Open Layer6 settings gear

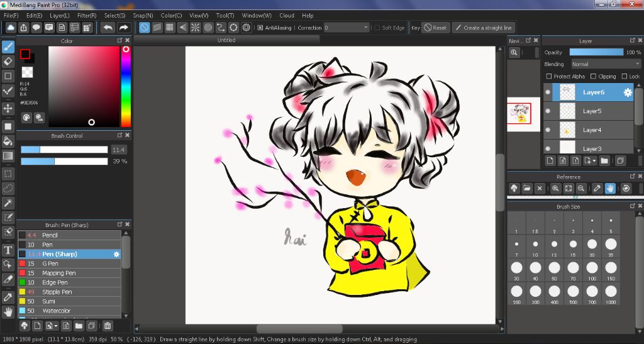point(628,92)
